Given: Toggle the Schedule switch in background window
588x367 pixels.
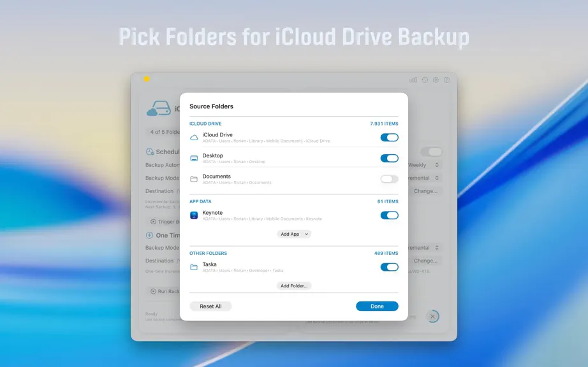Looking at the screenshot, I should pos(431,152).
